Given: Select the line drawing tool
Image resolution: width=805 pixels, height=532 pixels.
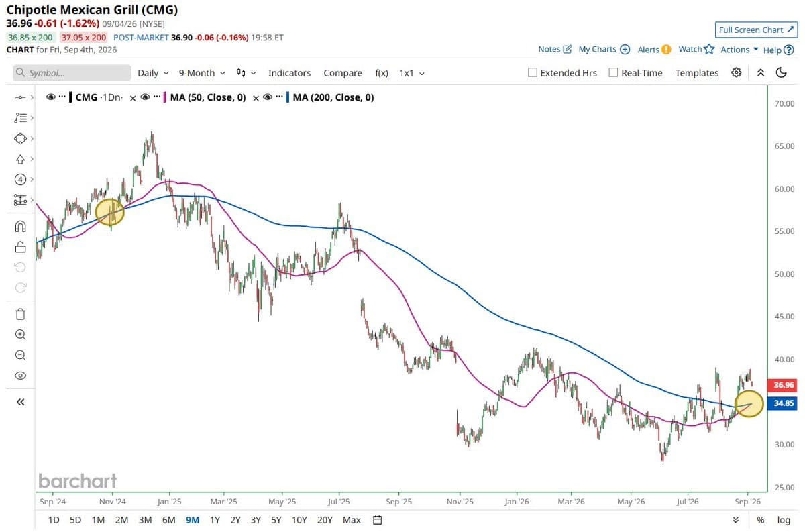Looking at the screenshot, I should tap(20, 97).
